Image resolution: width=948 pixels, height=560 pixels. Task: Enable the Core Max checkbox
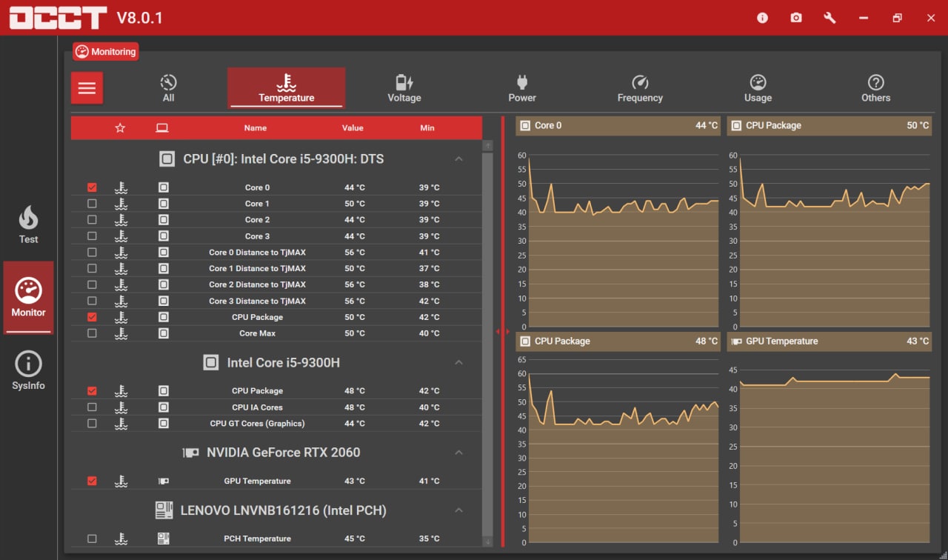[x=92, y=333]
